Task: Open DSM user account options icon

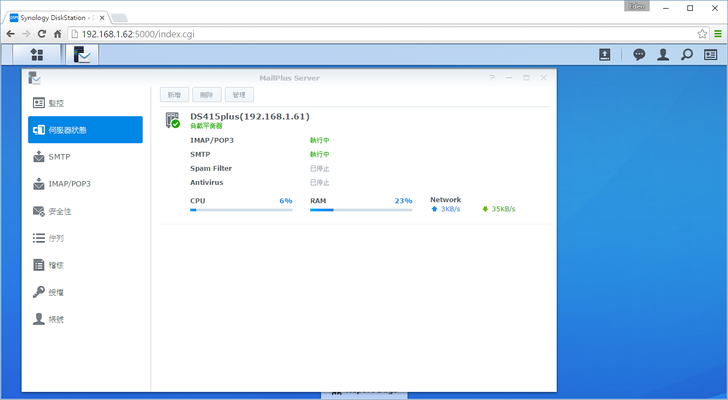Action: [x=663, y=55]
